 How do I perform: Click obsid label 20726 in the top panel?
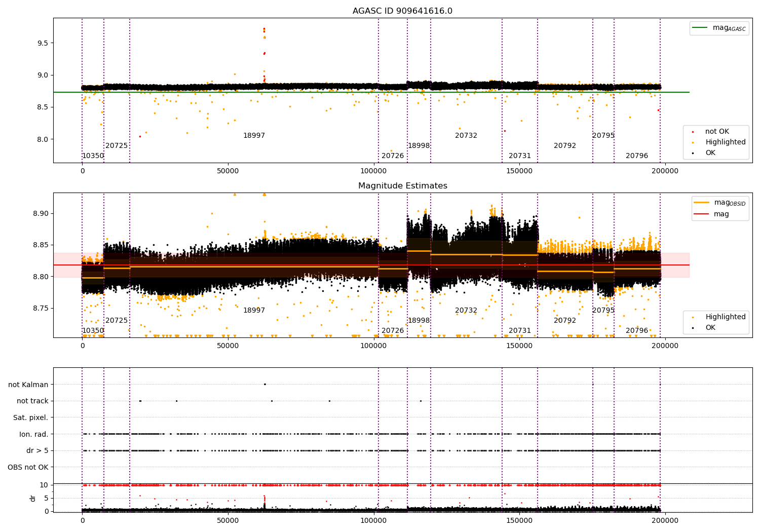(x=393, y=156)
